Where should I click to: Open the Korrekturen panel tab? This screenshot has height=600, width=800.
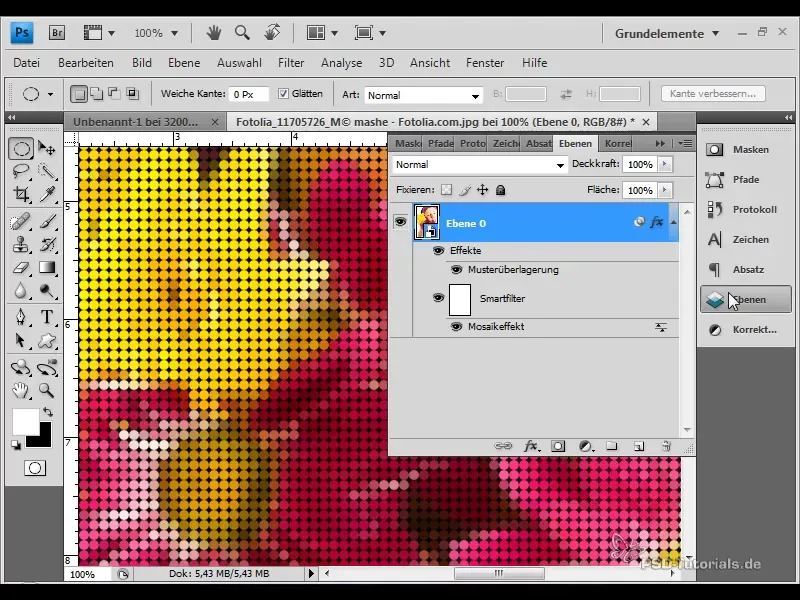[617, 144]
